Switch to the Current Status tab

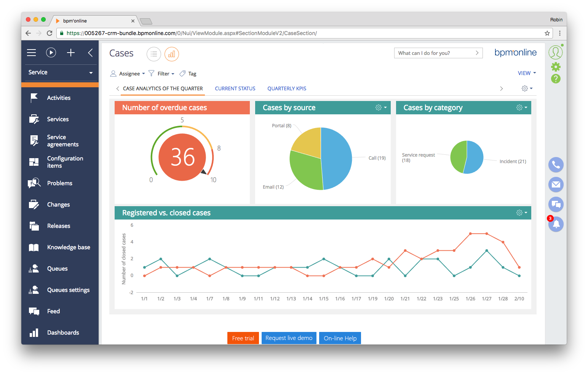235,88
